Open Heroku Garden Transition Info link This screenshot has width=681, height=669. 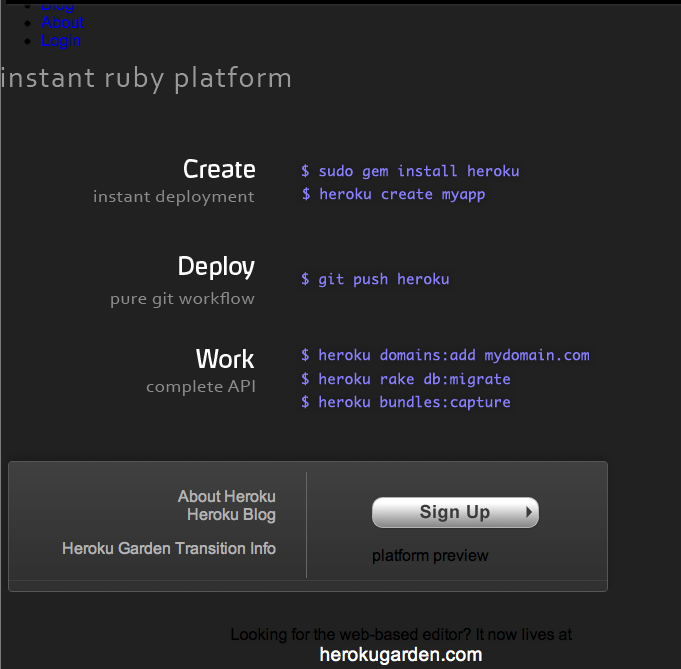[x=168, y=548]
